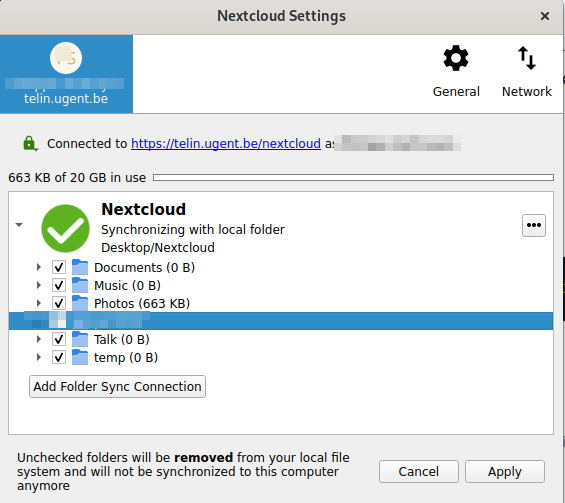Click the Apply button

tap(504, 471)
